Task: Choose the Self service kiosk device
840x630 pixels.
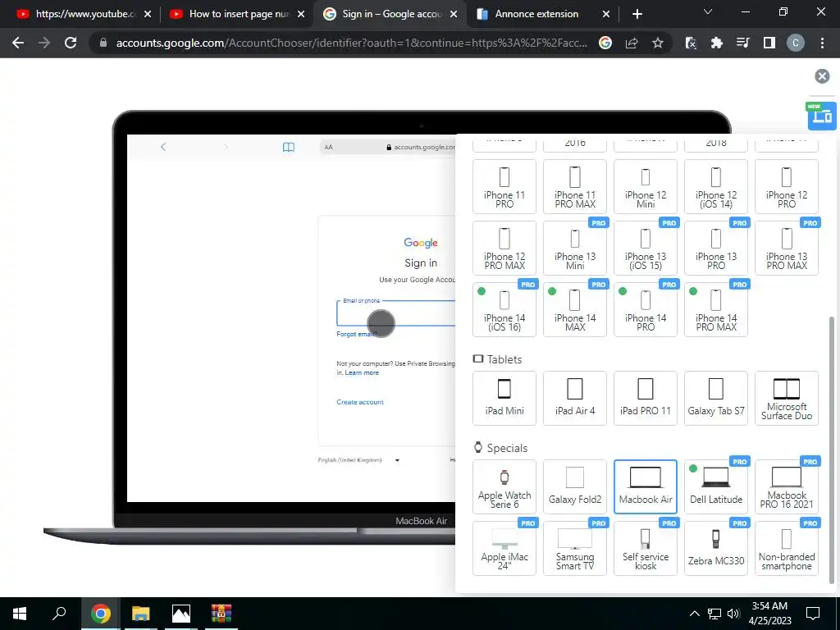Action: 646,549
